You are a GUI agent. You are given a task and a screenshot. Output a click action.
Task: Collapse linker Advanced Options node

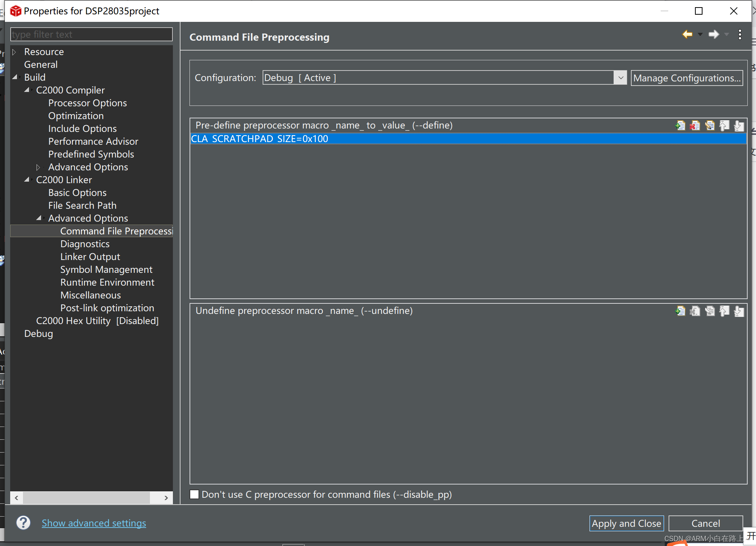coord(39,218)
